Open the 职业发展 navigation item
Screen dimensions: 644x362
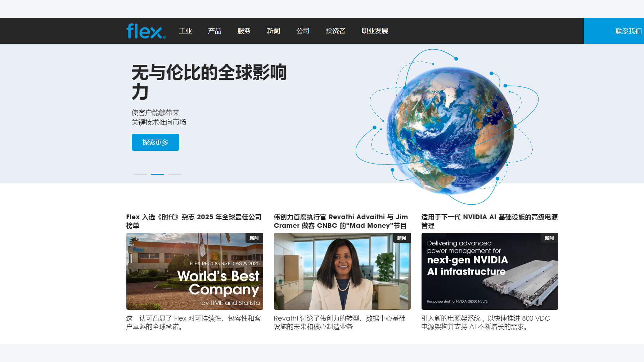375,31
